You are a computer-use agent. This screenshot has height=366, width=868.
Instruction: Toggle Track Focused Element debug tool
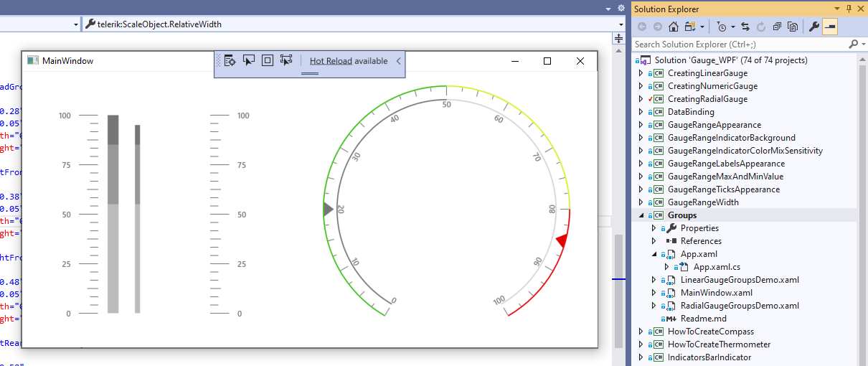(286, 61)
